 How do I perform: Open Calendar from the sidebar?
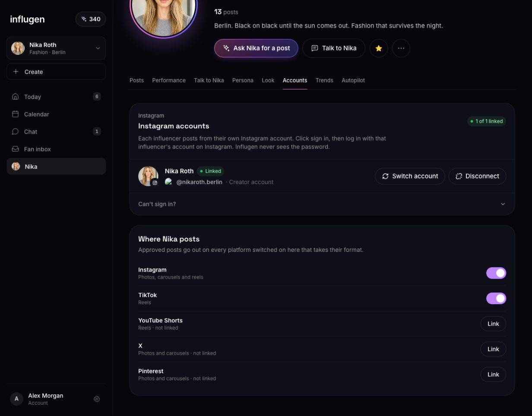tap(56, 114)
